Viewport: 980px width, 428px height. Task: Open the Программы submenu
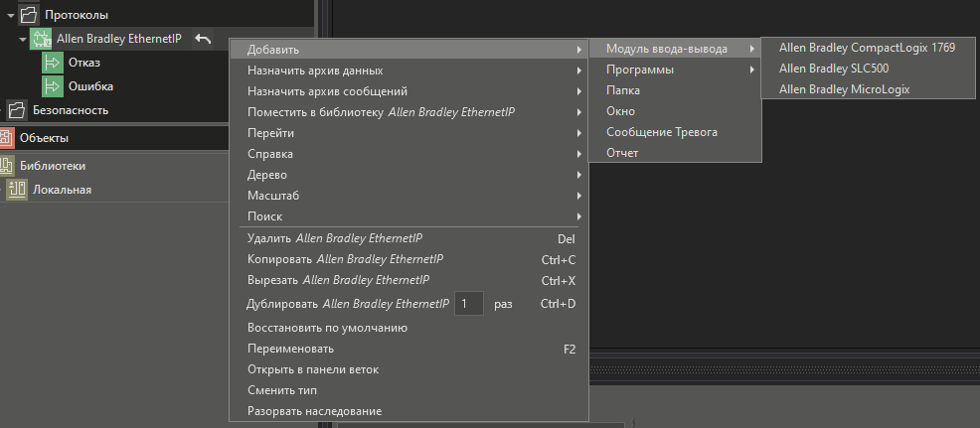pos(675,70)
